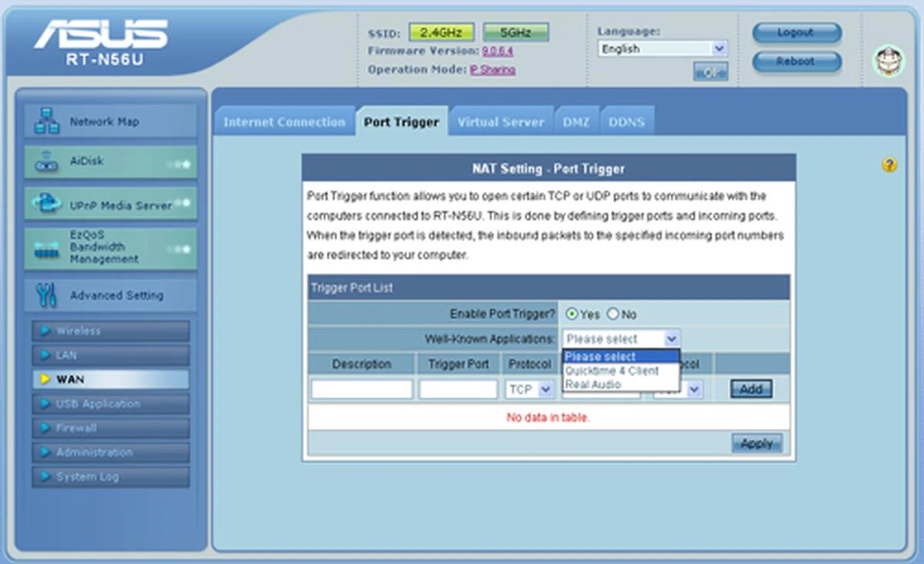Screen dimensions: 924x564
Task: Open the Language dropdown
Action: 662,49
